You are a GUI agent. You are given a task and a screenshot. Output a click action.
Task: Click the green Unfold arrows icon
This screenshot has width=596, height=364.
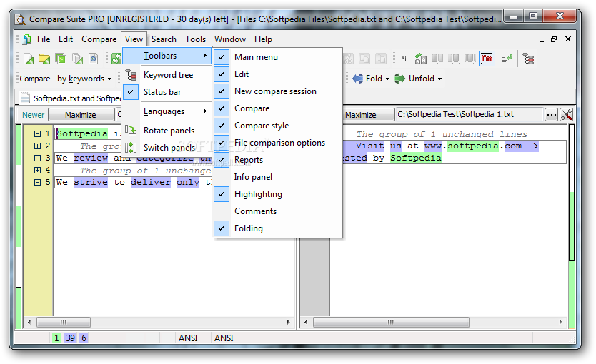(400, 79)
